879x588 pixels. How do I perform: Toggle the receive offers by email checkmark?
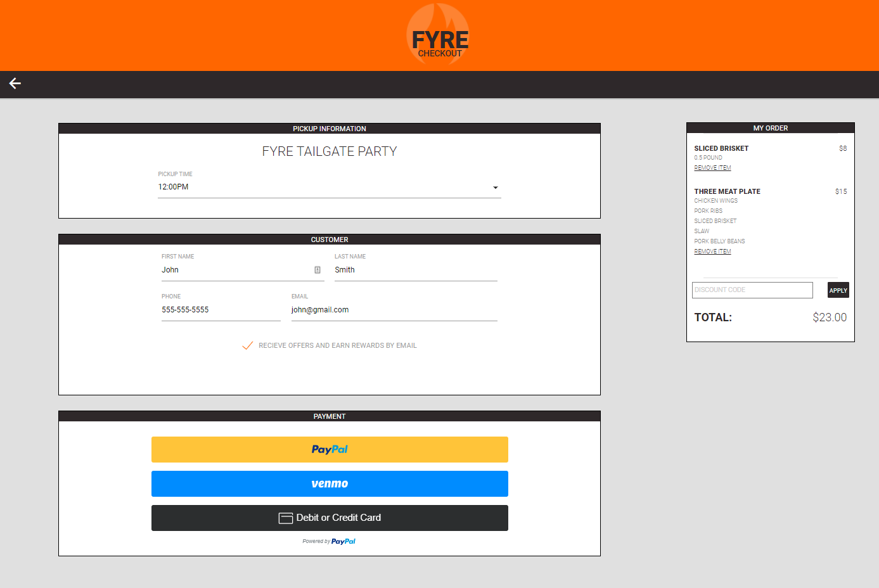248,345
